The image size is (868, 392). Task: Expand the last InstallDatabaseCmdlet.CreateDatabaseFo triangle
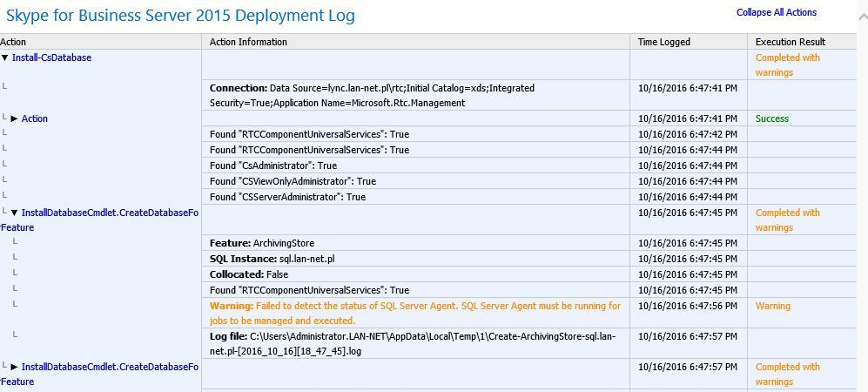click(x=15, y=367)
